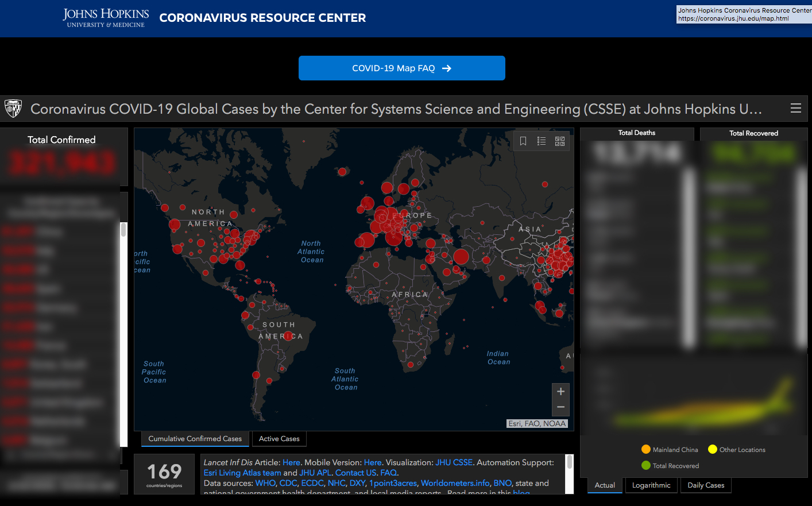Open the 1point3acres link
This screenshot has height=506, width=812.
pyautogui.click(x=393, y=483)
